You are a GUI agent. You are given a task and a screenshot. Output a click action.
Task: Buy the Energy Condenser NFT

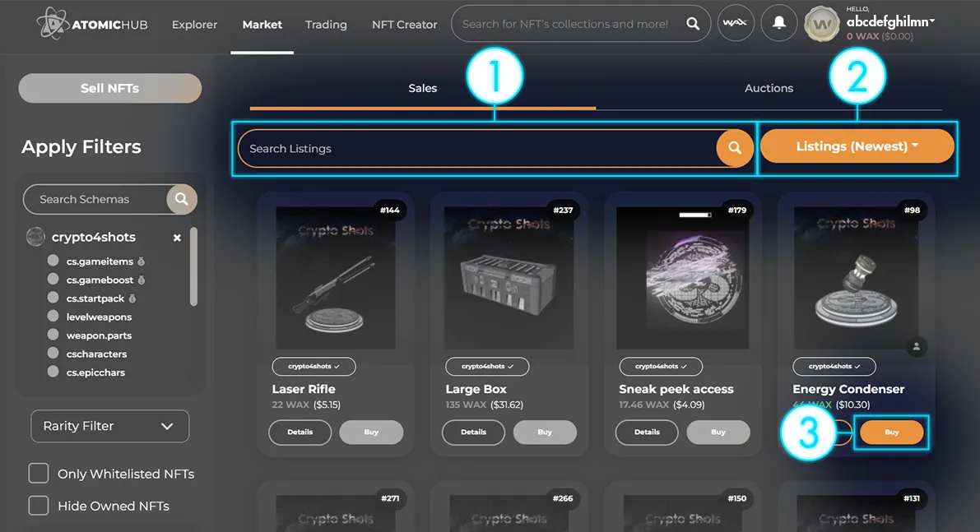click(892, 432)
